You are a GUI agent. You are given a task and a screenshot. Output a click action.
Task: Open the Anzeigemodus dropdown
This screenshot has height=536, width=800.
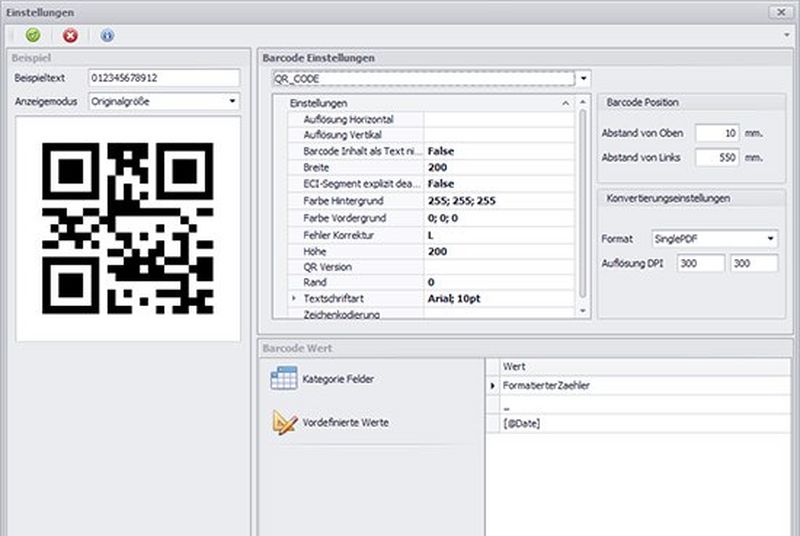tap(232, 101)
